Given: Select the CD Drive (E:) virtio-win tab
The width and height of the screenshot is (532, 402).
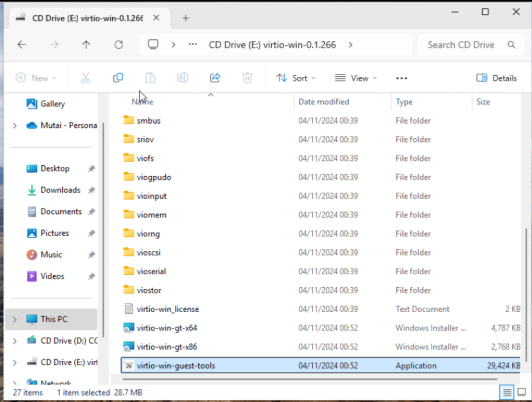Looking at the screenshot, I should (87, 18).
